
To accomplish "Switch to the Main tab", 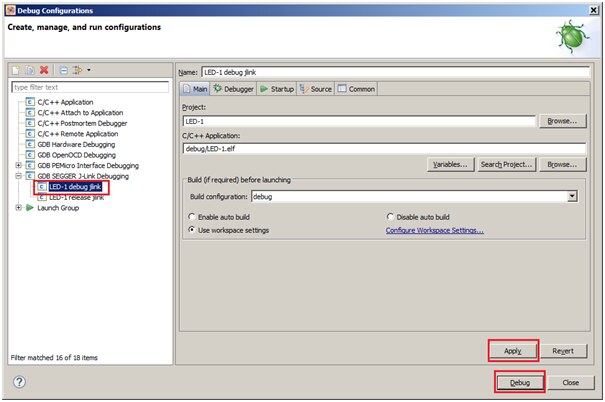I will click(x=195, y=89).
